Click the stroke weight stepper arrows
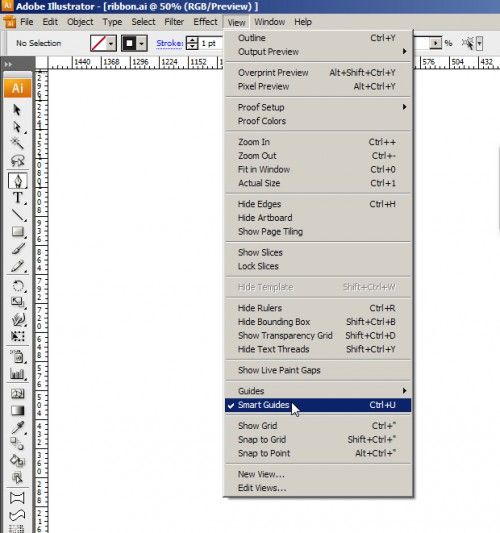Image resolution: width=500 pixels, height=533 pixels. 192,44
